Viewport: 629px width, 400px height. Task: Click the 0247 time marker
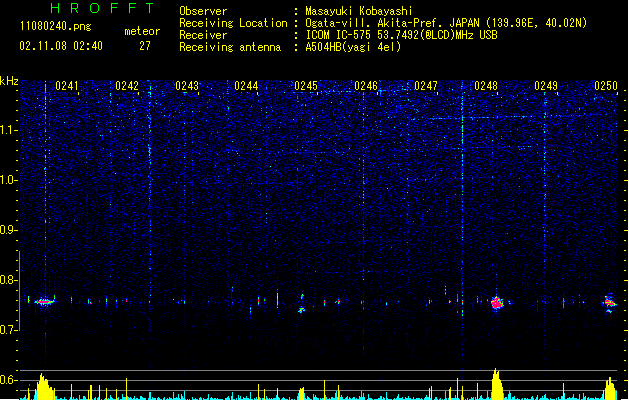click(x=426, y=86)
